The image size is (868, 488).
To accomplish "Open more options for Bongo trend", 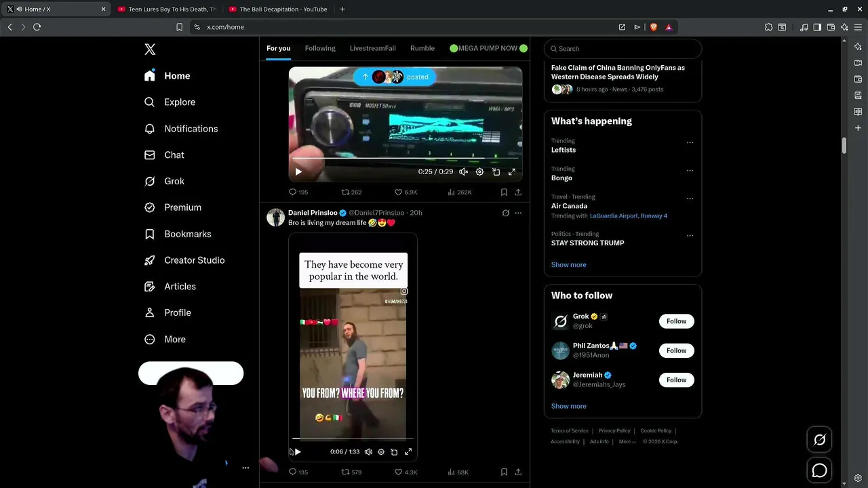I will 690,171.
